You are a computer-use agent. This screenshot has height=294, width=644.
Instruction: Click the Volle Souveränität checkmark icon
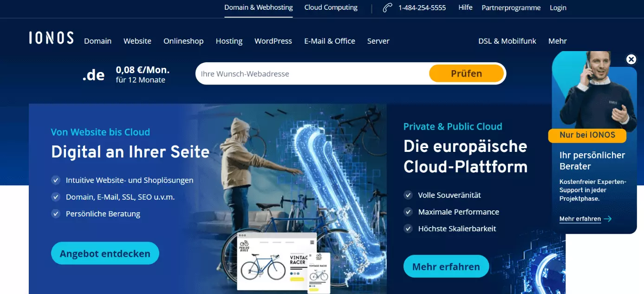408,195
